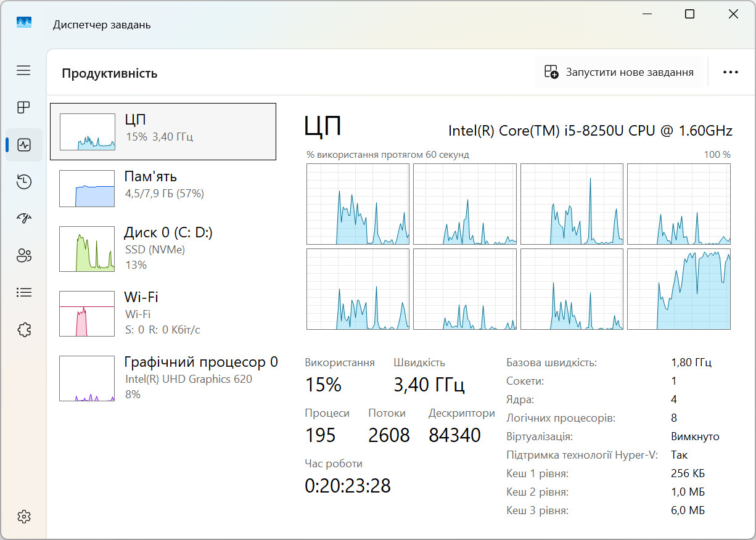
Task: Open the Users page icon
Action: (23, 255)
